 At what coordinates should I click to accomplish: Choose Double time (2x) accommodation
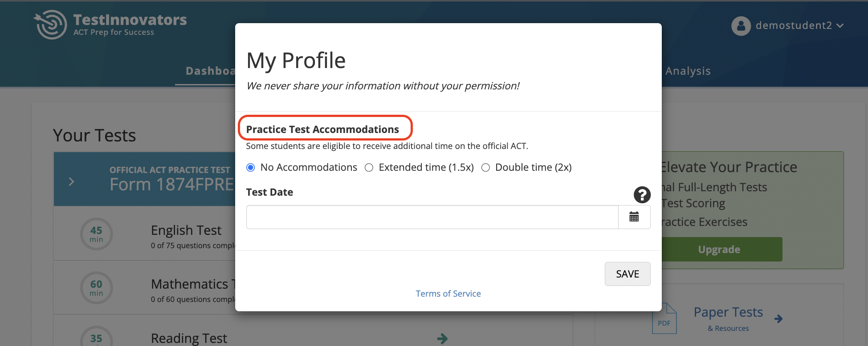[485, 168]
